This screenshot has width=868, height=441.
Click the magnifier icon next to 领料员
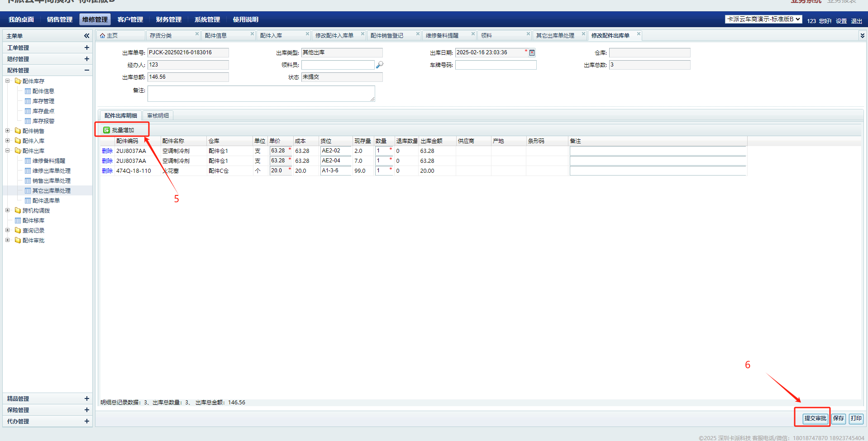pos(380,65)
